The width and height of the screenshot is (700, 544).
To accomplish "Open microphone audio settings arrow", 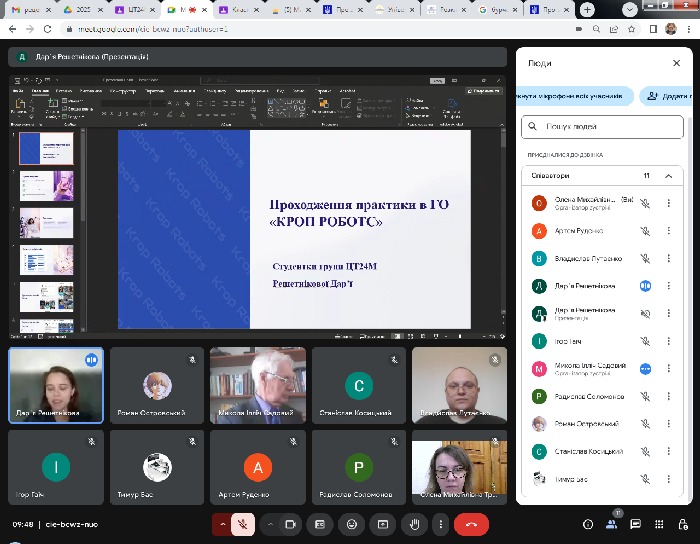I will click(x=221, y=523).
